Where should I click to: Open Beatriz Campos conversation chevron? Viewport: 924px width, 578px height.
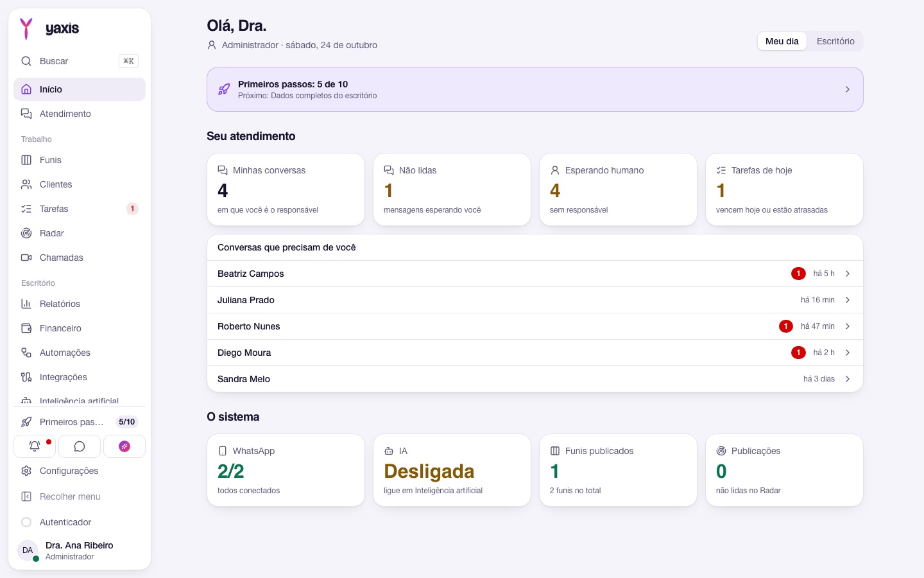(848, 274)
